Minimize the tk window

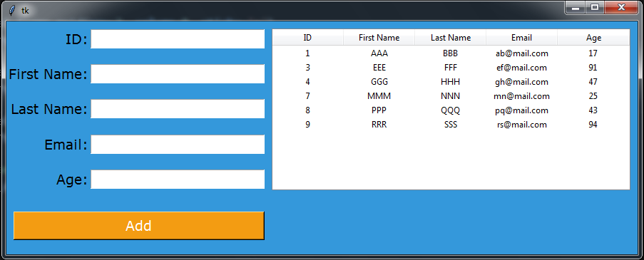point(576,7)
